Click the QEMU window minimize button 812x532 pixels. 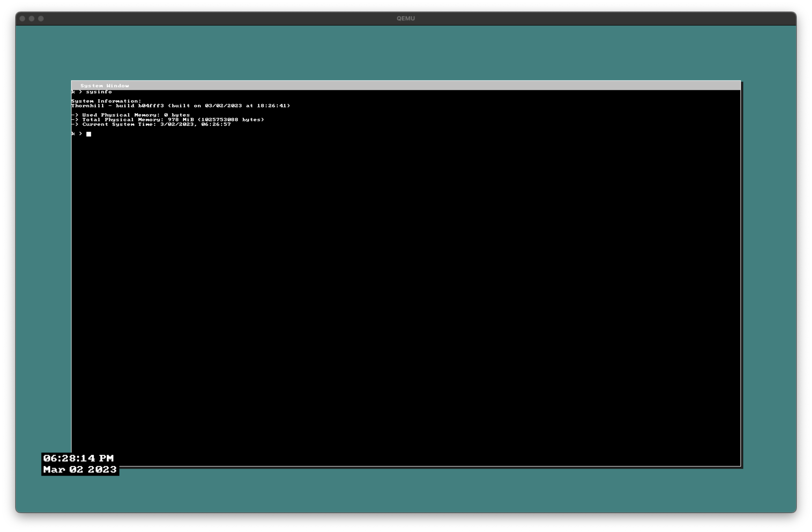[31, 18]
